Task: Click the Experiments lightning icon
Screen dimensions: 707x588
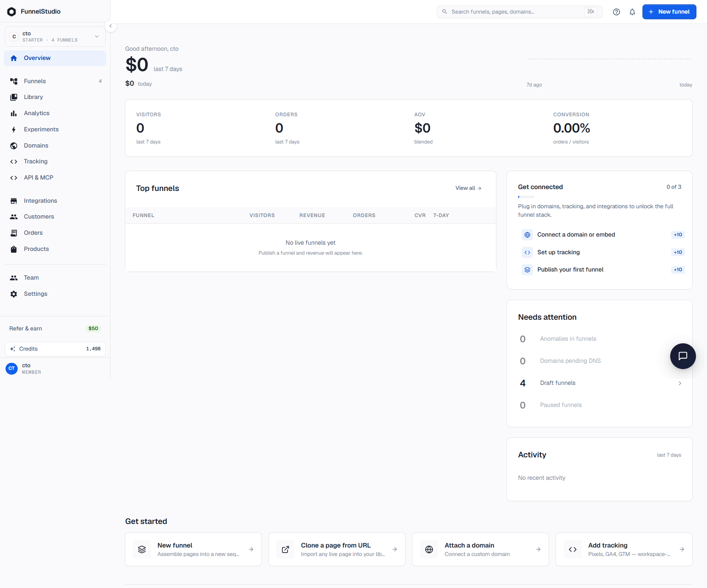Action: tap(14, 130)
